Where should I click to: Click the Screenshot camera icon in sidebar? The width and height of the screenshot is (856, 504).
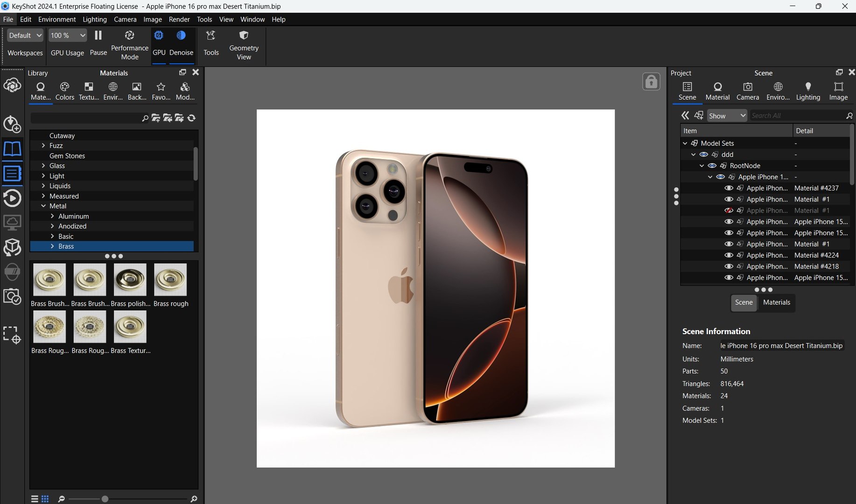(x=12, y=297)
